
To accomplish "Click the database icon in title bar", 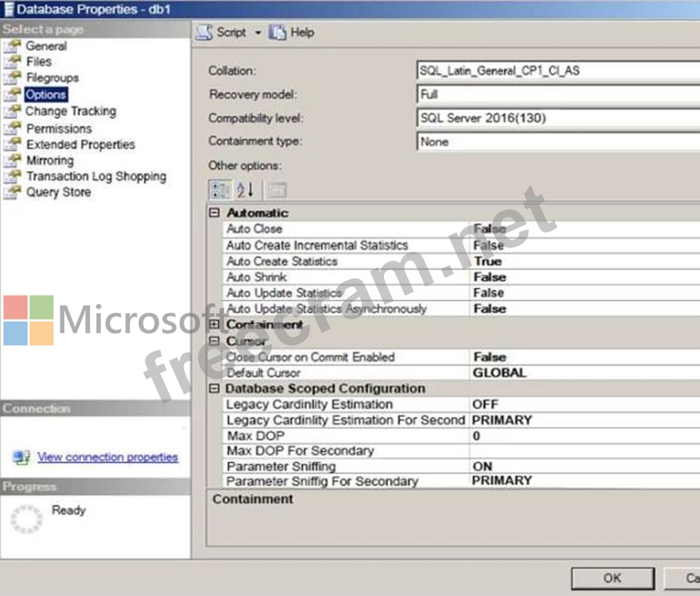I will 9,9.
